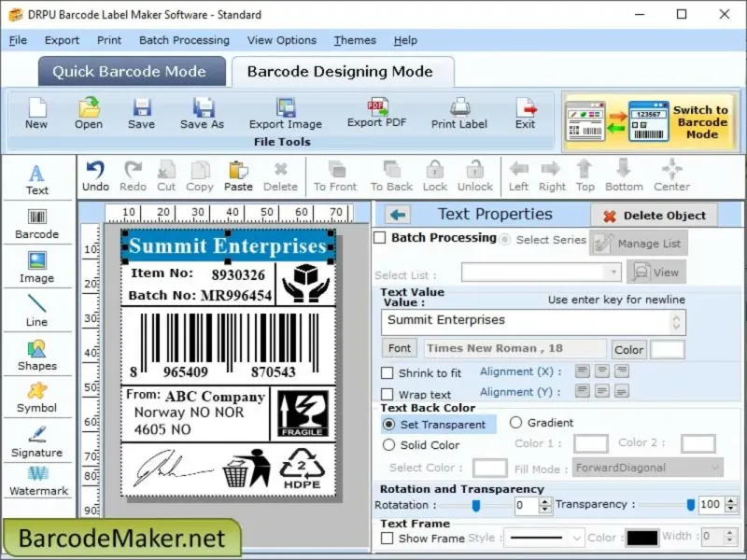The width and height of the screenshot is (747, 560).
Task: Select the Solid Color radio button
Action: point(388,445)
